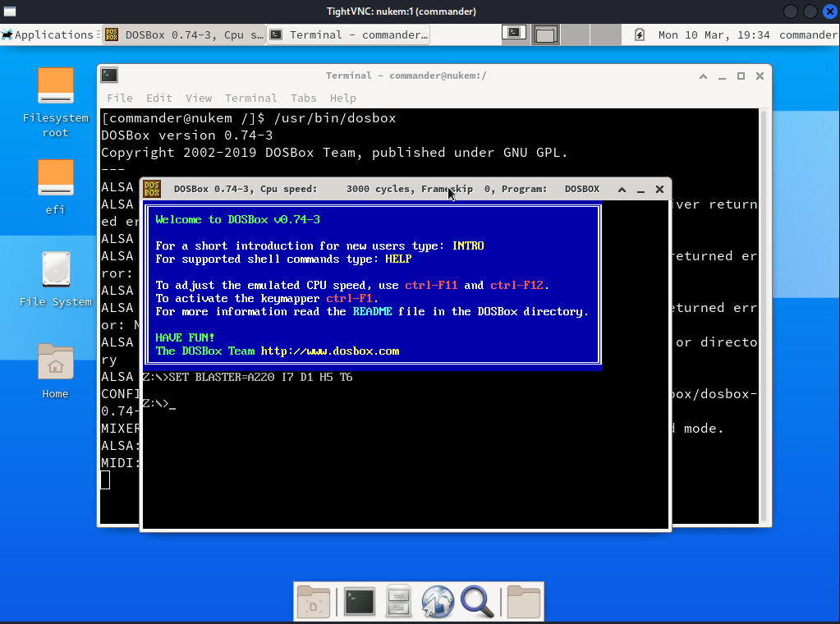Click Show Desktop icon in dock
The width and height of the screenshot is (840, 624).
(314, 602)
